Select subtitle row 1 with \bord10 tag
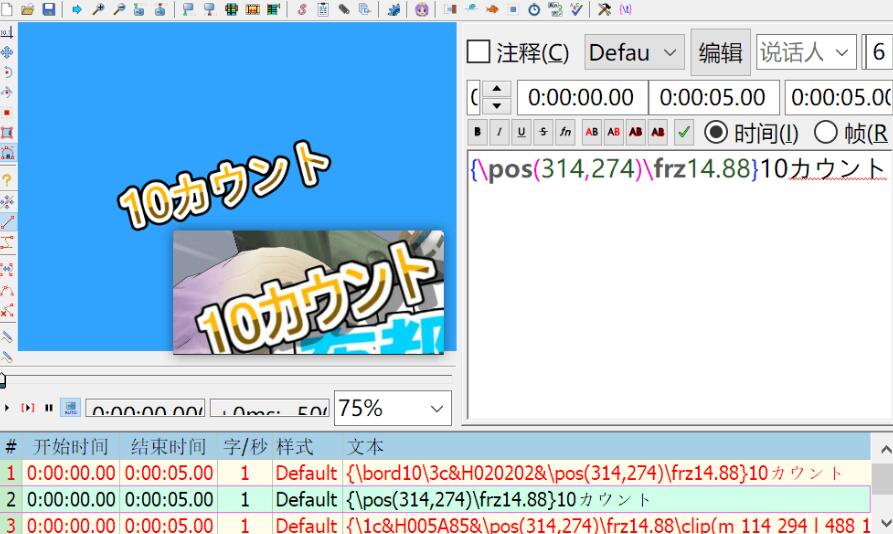This screenshot has width=893, height=534. coord(435,473)
